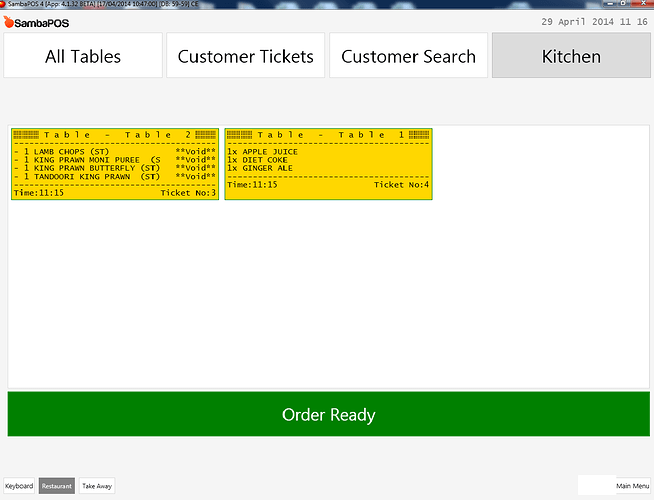Click the LAMB CHOPS (ST) order line
The width and height of the screenshot is (654, 500).
[115, 152]
